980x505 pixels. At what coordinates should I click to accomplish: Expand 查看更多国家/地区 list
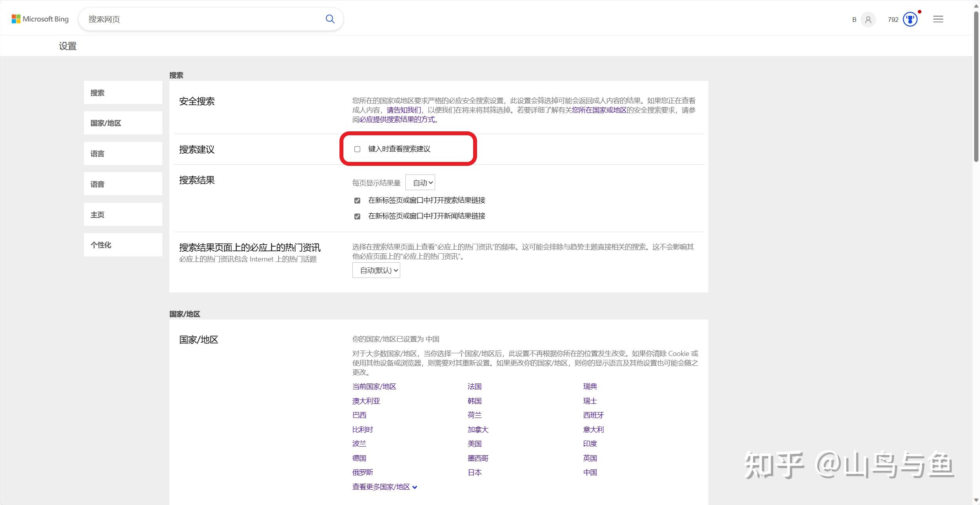tap(385, 487)
